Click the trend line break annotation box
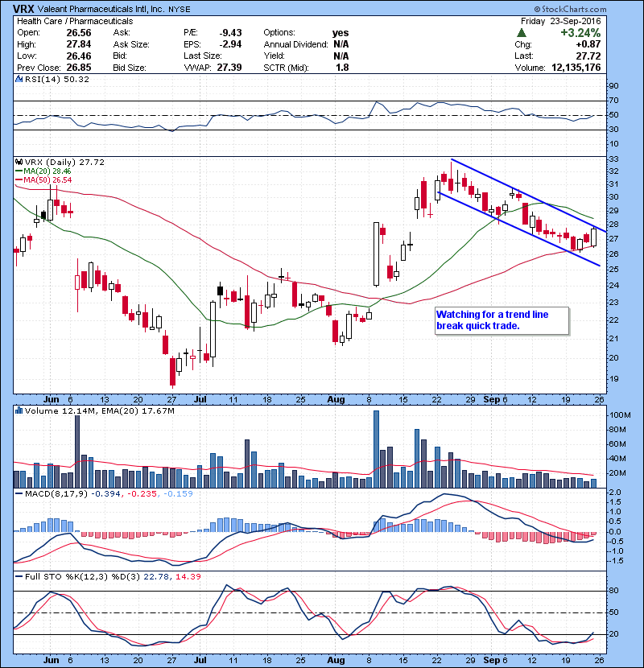Image resolution: width=644 pixels, height=668 pixels. tap(502, 320)
